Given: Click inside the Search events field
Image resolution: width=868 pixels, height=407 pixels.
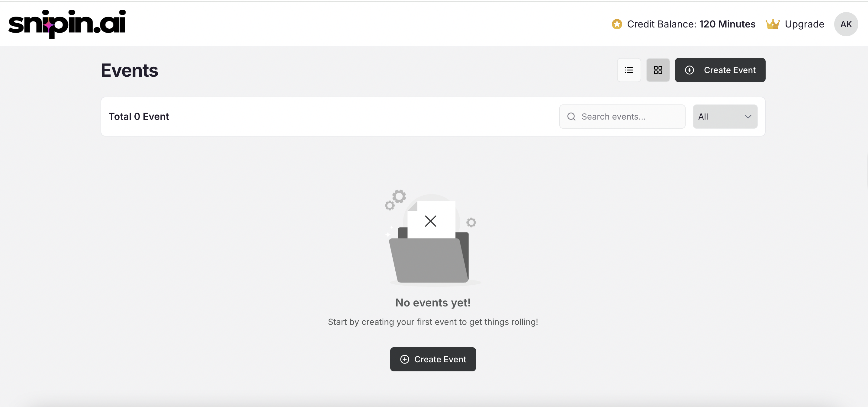Looking at the screenshot, I should coord(622,116).
